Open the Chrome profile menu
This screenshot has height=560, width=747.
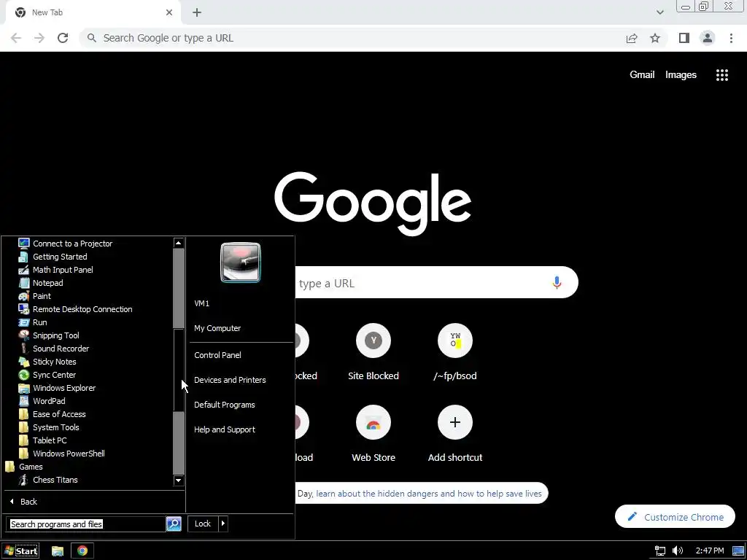pos(708,38)
